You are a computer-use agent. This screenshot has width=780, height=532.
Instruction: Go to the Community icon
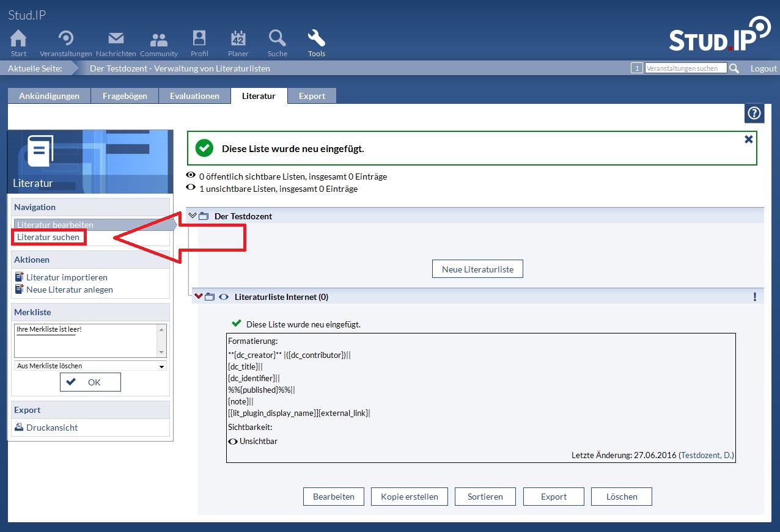(158, 39)
